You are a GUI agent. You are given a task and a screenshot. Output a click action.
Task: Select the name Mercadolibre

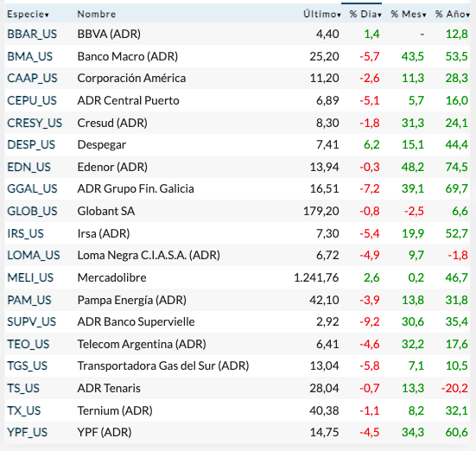pos(111,277)
